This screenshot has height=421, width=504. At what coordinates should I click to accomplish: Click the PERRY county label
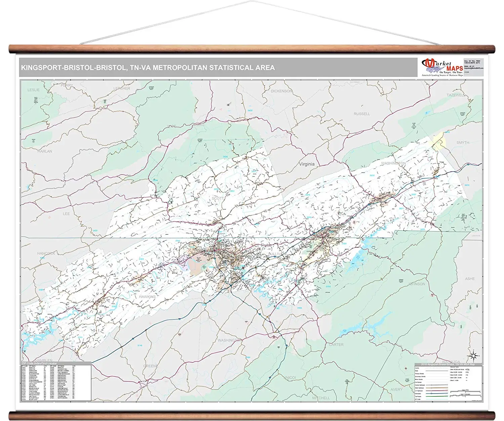click(67, 85)
